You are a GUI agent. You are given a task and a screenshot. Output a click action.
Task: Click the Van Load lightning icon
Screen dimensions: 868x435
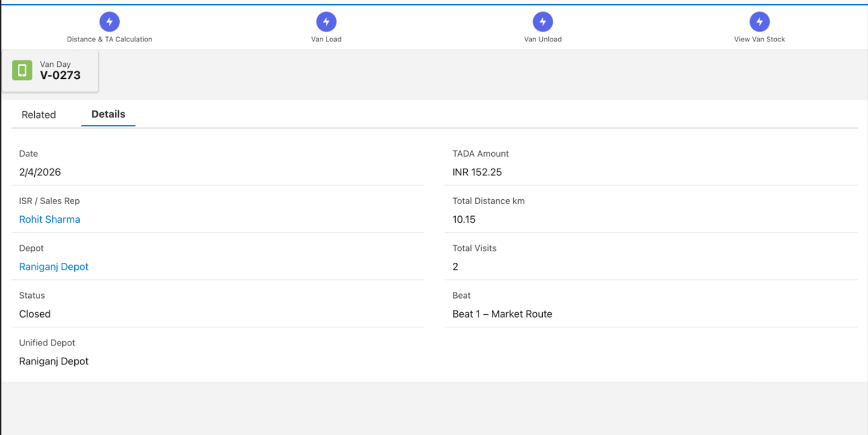point(326,22)
